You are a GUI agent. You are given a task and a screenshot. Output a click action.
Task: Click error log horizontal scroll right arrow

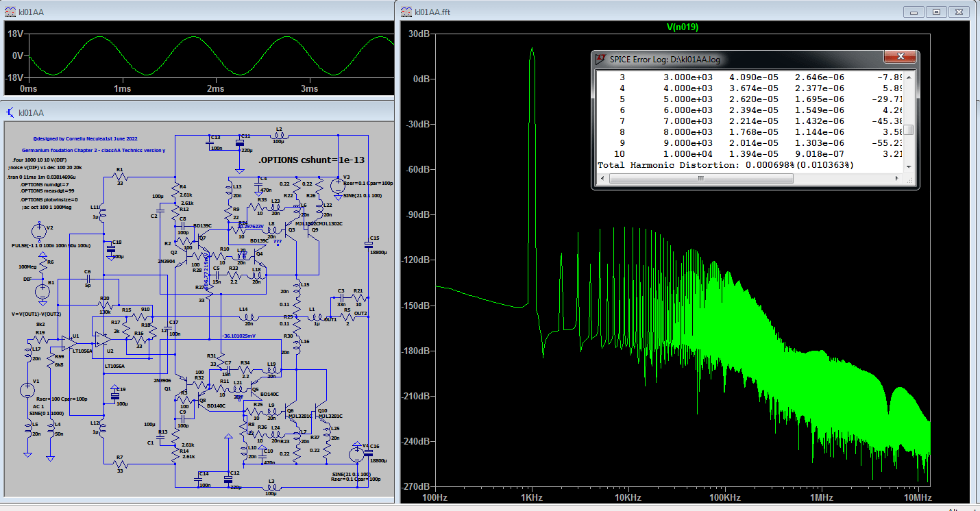898,178
